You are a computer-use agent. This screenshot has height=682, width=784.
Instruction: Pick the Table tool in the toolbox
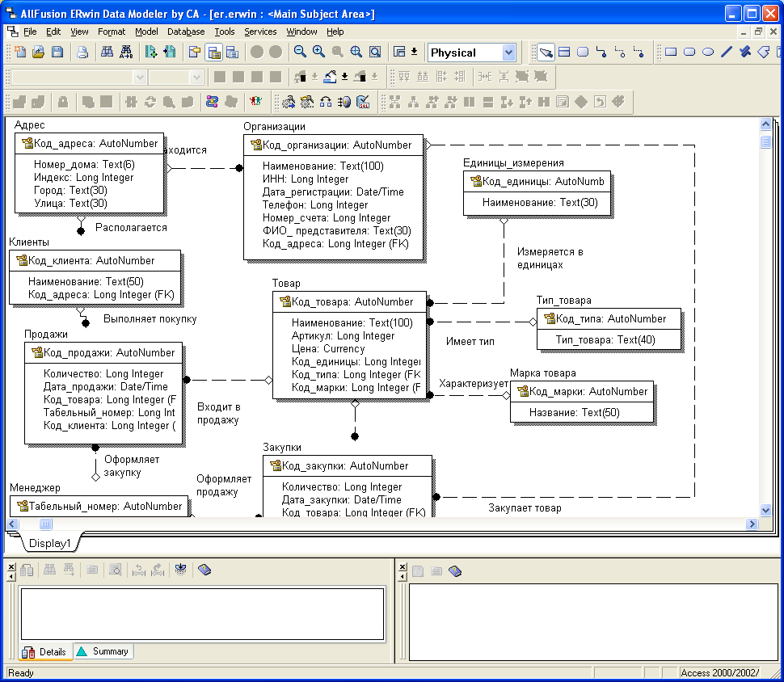(x=564, y=52)
